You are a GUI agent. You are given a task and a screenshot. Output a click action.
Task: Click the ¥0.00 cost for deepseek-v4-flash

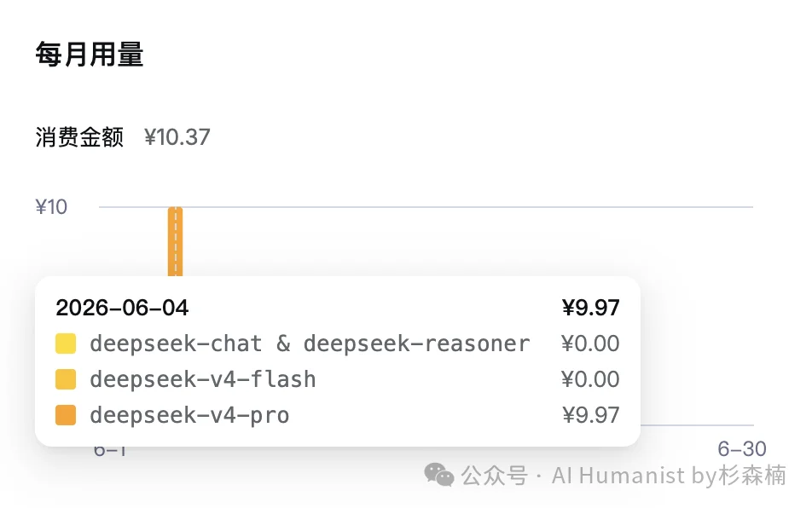590,379
